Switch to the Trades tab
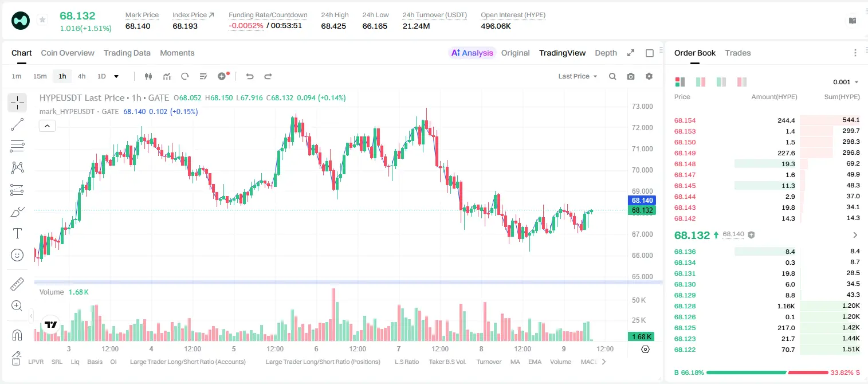Image resolution: width=868 pixels, height=384 pixels. tap(737, 53)
